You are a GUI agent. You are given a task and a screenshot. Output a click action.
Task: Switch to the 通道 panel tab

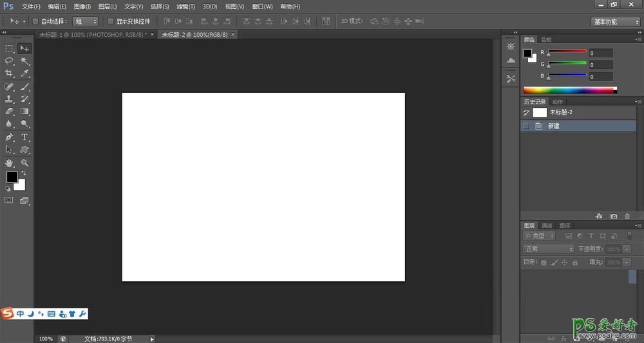tap(547, 226)
